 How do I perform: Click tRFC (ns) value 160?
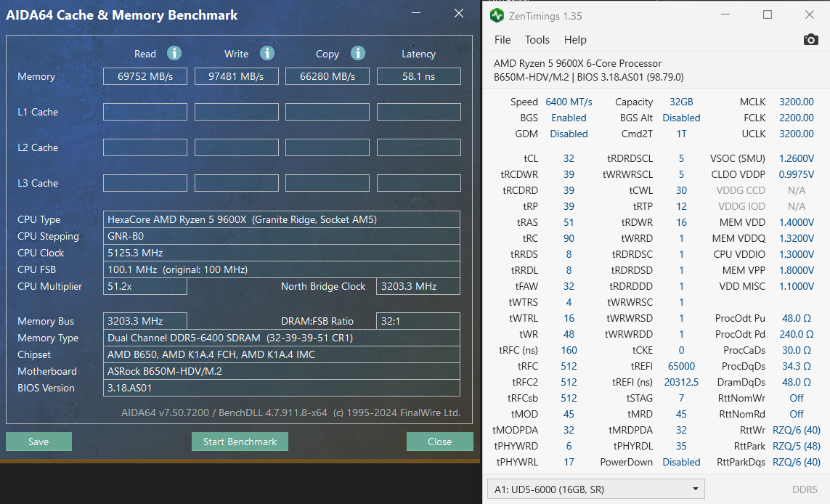coord(569,350)
